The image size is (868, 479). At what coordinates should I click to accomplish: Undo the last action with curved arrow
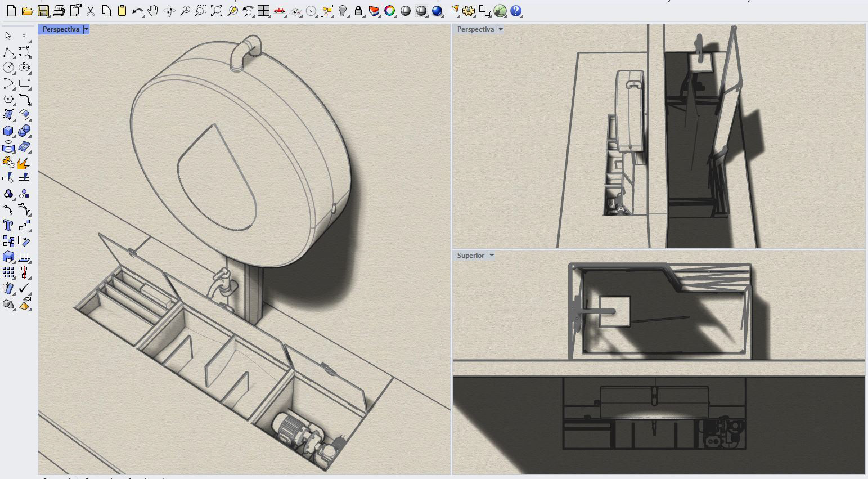138,11
